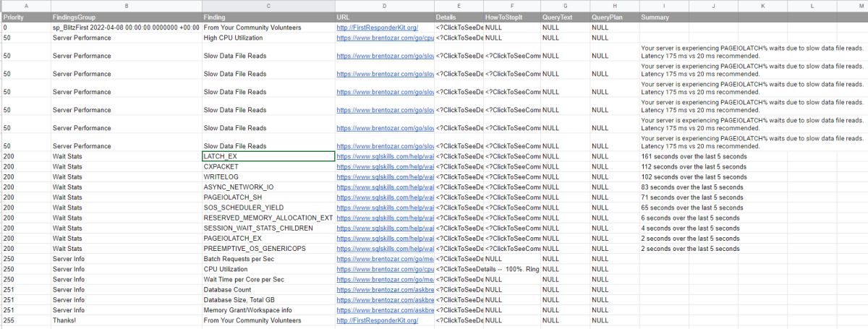Select column J header

tap(713, 6)
